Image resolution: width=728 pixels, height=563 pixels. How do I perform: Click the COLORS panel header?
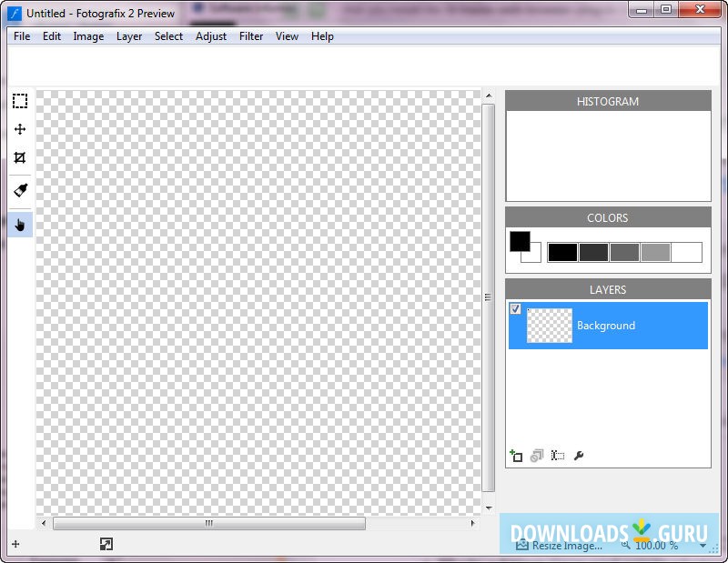pyautogui.click(x=608, y=217)
